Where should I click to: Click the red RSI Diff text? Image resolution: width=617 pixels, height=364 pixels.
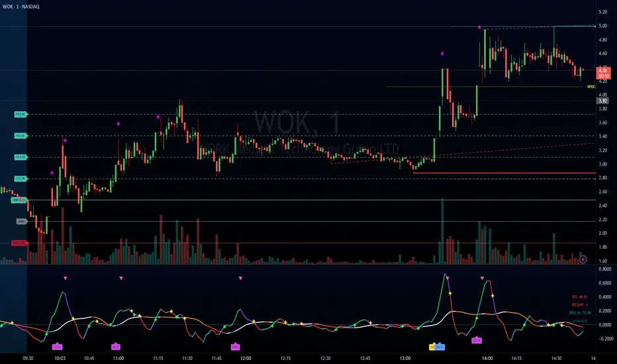point(580,305)
